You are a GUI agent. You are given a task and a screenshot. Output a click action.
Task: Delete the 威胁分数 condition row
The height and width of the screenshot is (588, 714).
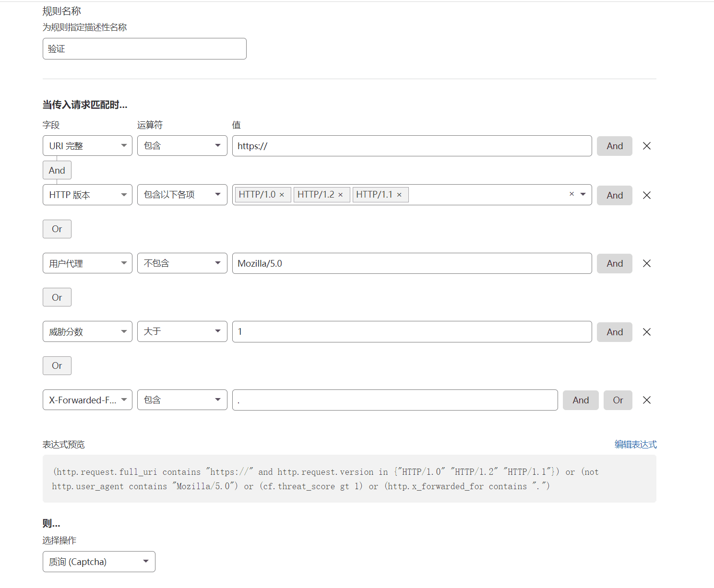[646, 332]
